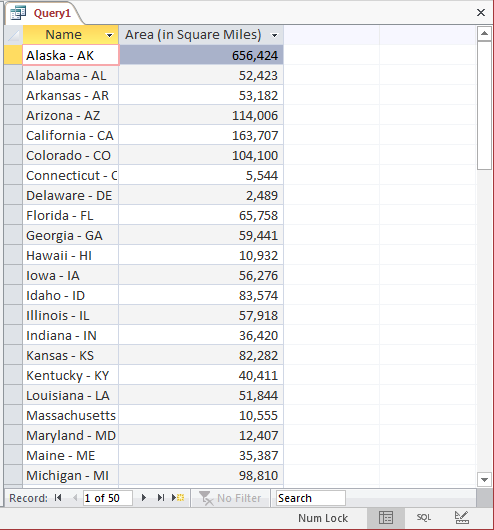Click the Name column header

click(63, 34)
